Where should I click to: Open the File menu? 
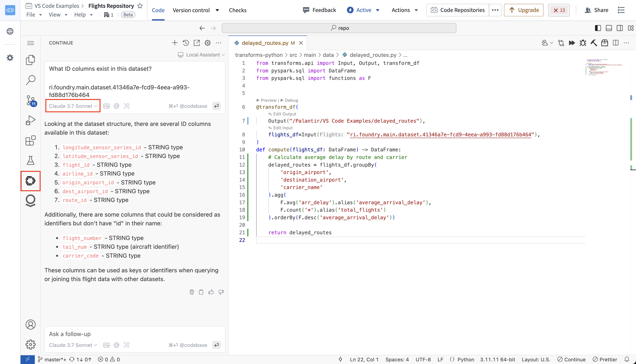[x=34, y=15]
